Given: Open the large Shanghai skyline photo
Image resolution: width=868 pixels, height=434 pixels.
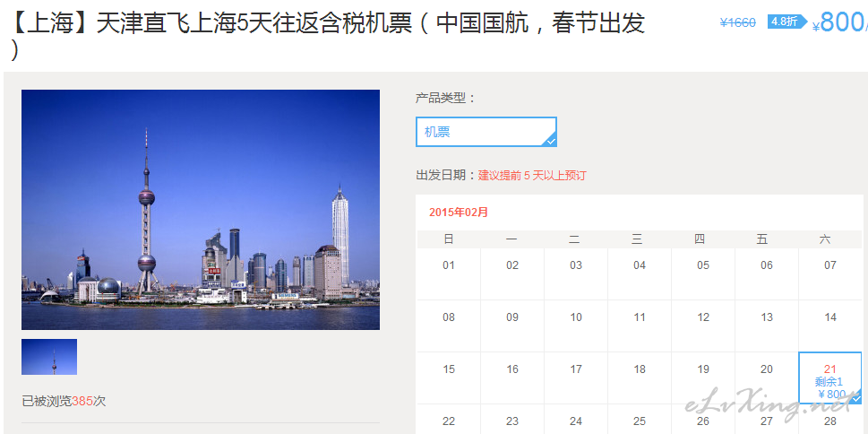Looking at the screenshot, I should tap(201, 210).
